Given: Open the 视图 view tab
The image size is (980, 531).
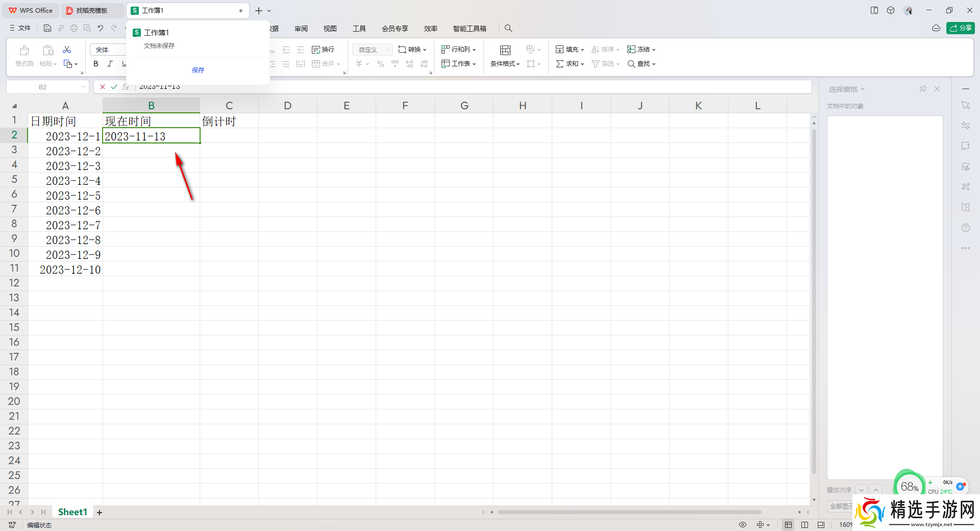Looking at the screenshot, I should 330,29.
